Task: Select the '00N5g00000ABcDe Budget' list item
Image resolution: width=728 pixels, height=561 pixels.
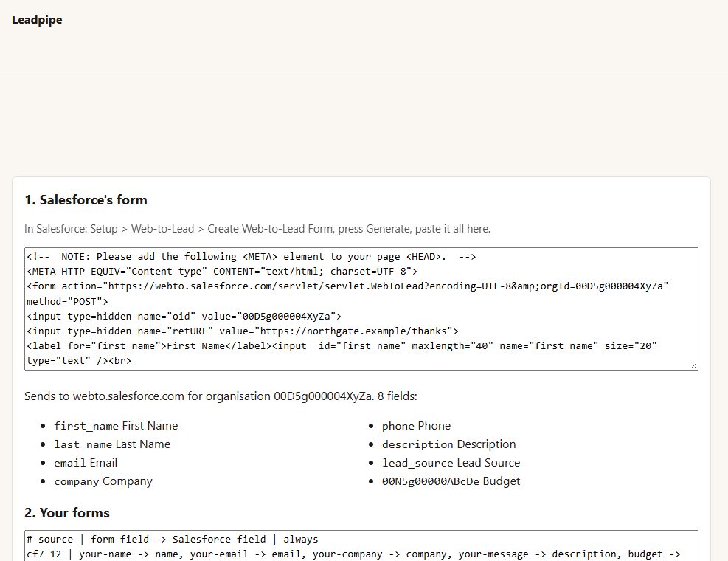Action: click(451, 481)
